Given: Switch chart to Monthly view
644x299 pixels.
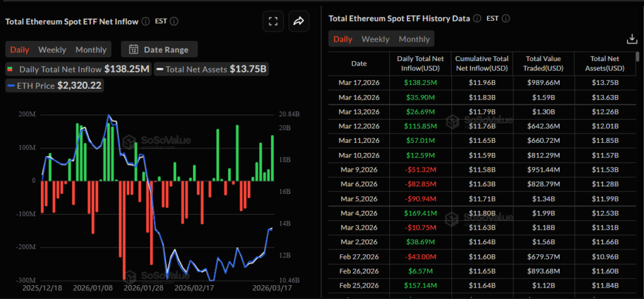Looking at the screenshot, I should (91, 50).
